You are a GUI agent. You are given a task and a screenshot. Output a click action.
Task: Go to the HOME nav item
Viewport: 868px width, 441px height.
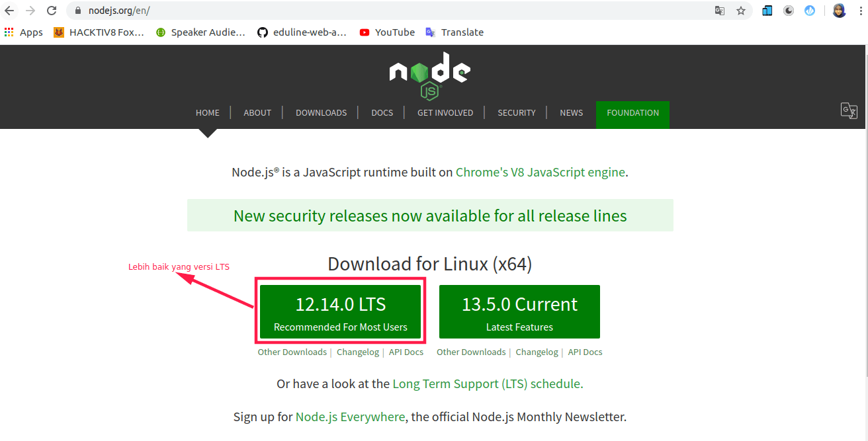coord(208,113)
